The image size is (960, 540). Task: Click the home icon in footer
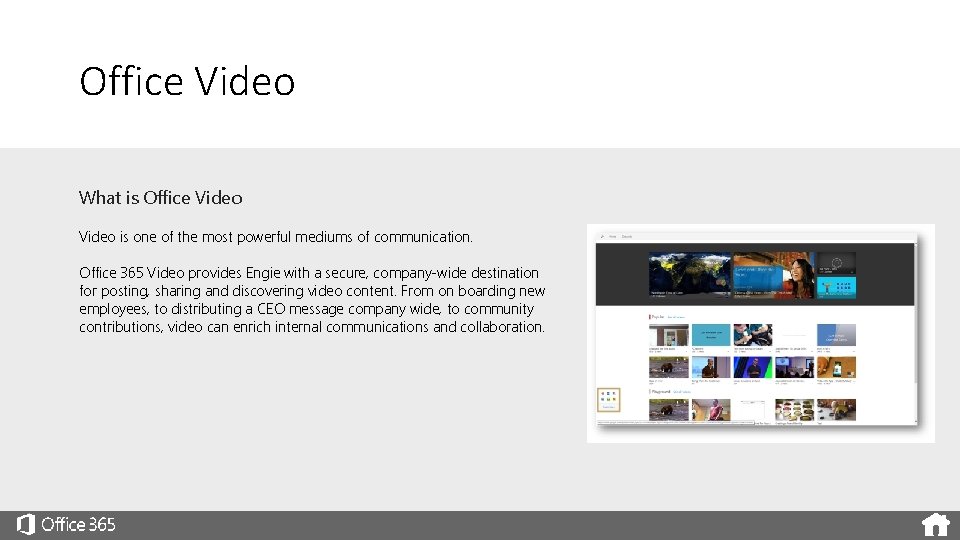936,525
